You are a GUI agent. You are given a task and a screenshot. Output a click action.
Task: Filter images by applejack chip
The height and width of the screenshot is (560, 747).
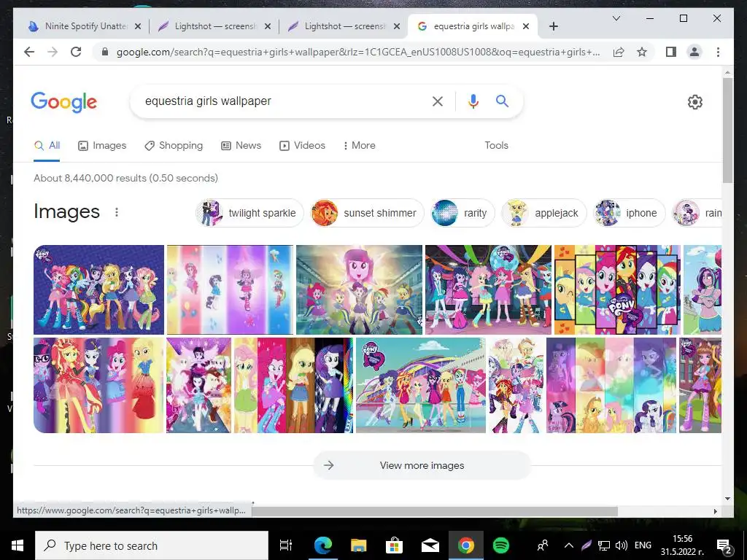[543, 213]
